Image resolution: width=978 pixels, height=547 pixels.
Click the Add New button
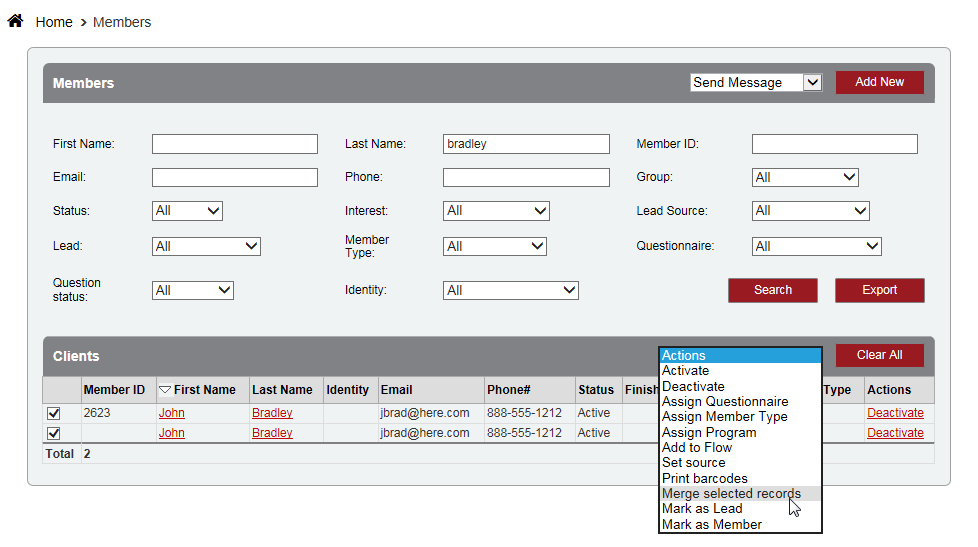(x=879, y=82)
